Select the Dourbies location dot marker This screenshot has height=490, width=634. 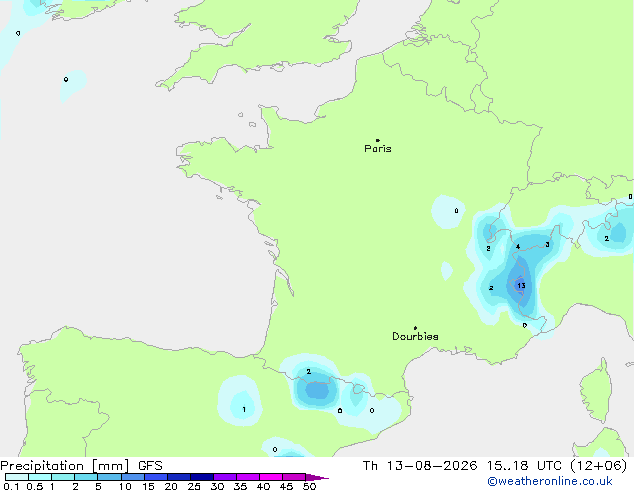tap(415, 328)
